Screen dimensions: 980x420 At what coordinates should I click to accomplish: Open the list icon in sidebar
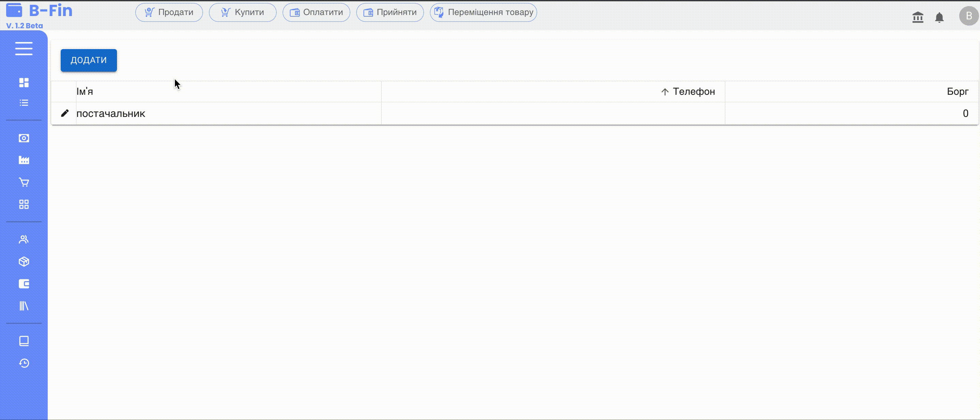pyautogui.click(x=24, y=103)
